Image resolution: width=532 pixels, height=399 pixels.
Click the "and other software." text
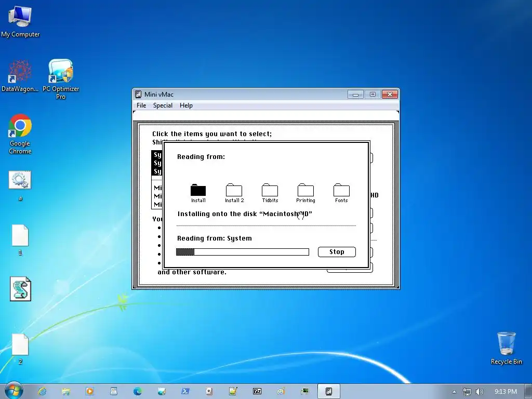[192, 272]
